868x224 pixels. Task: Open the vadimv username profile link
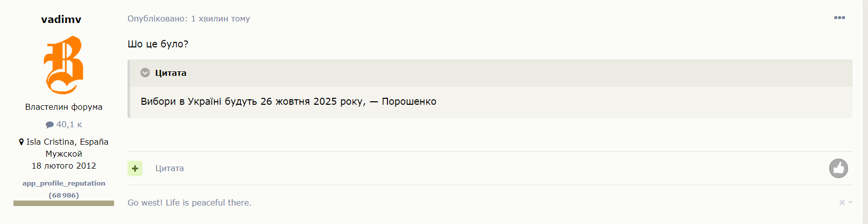click(61, 19)
